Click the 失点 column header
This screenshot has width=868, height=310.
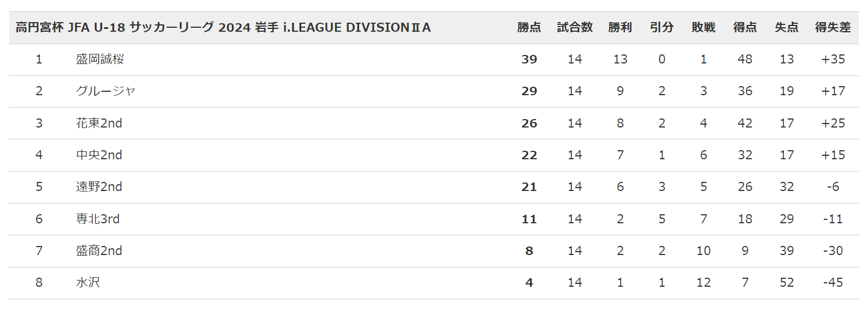[x=786, y=27]
